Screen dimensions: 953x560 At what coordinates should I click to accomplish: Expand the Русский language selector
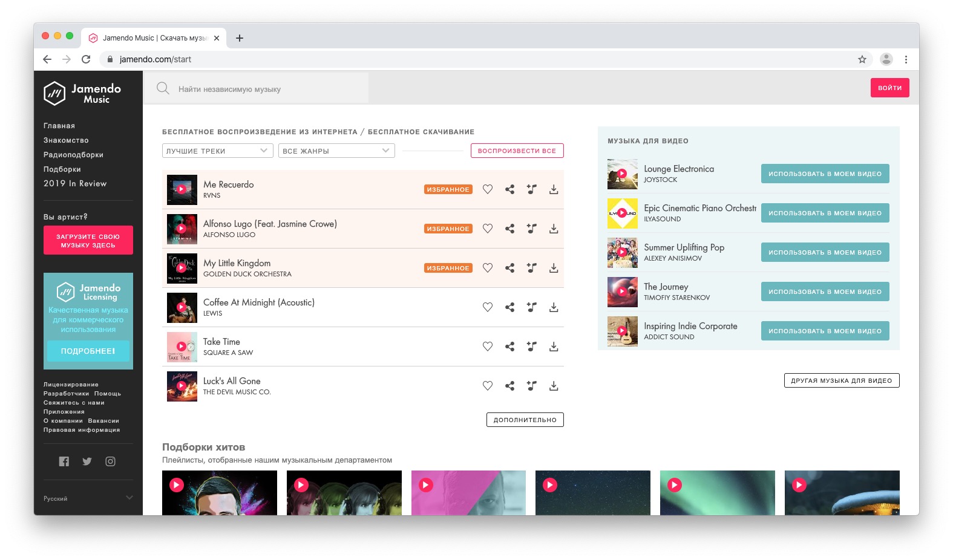click(88, 498)
